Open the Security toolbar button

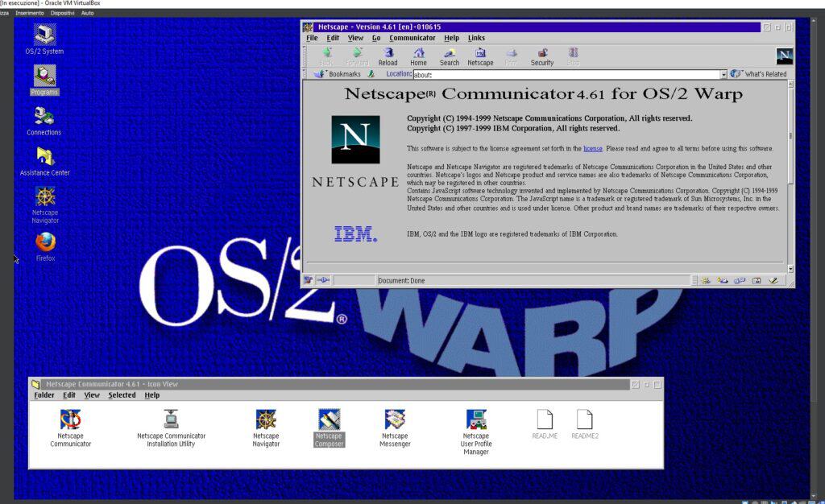tap(542, 56)
